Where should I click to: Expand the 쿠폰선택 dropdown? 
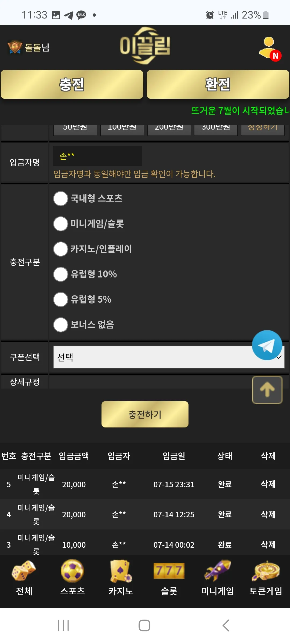click(x=169, y=357)
